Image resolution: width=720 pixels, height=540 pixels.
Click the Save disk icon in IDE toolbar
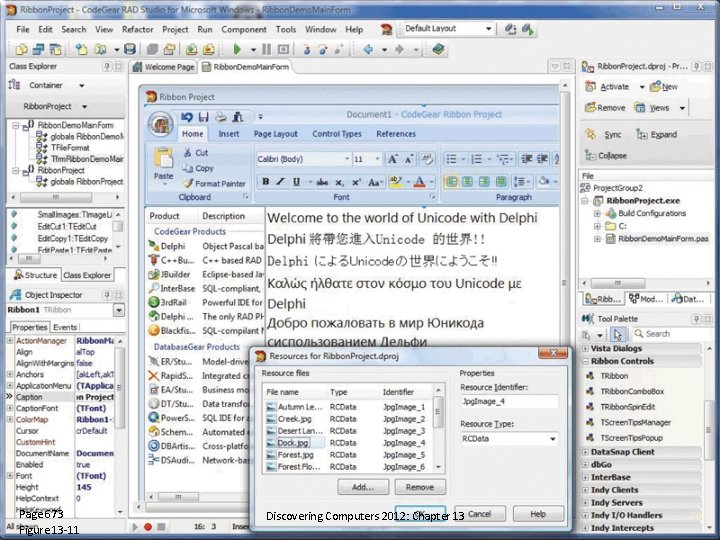pos(130,49)
